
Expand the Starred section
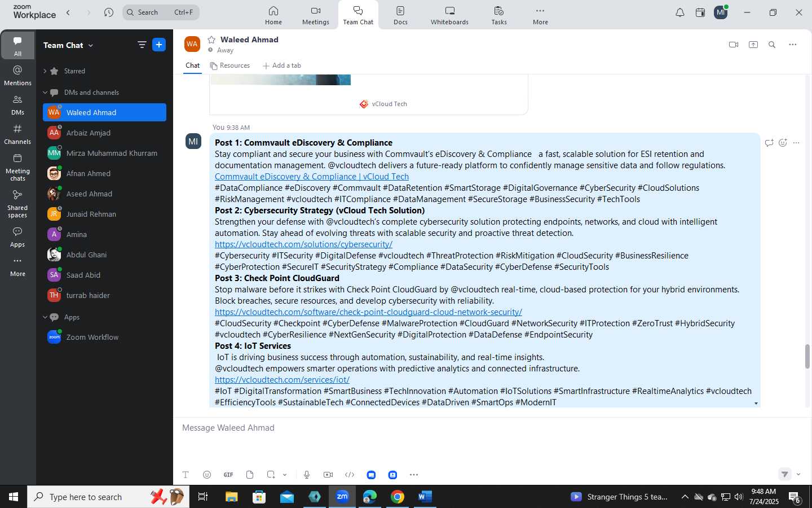[45, 71]
